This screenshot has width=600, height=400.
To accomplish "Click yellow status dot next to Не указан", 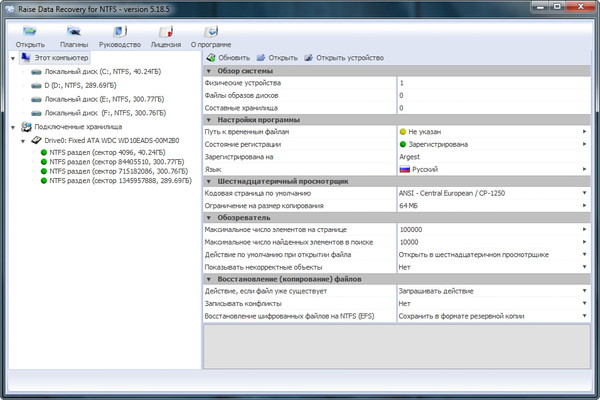I will [x=403, y=132].
